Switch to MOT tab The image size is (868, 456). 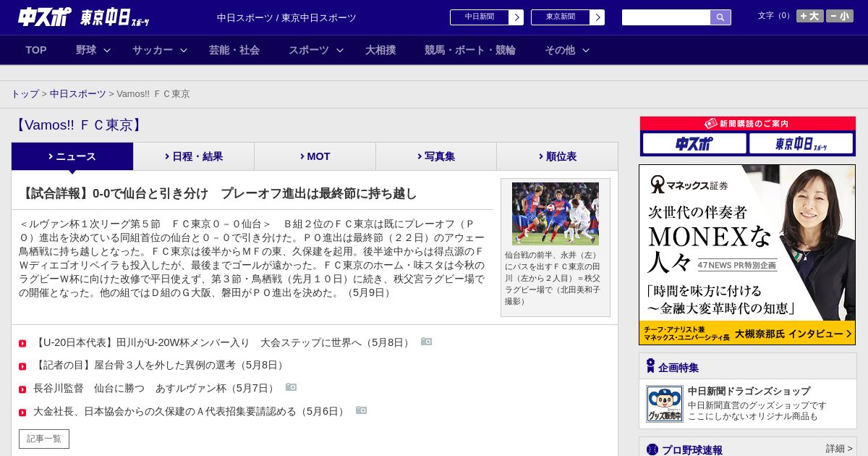pyautogui.click(x=315, y=156)
